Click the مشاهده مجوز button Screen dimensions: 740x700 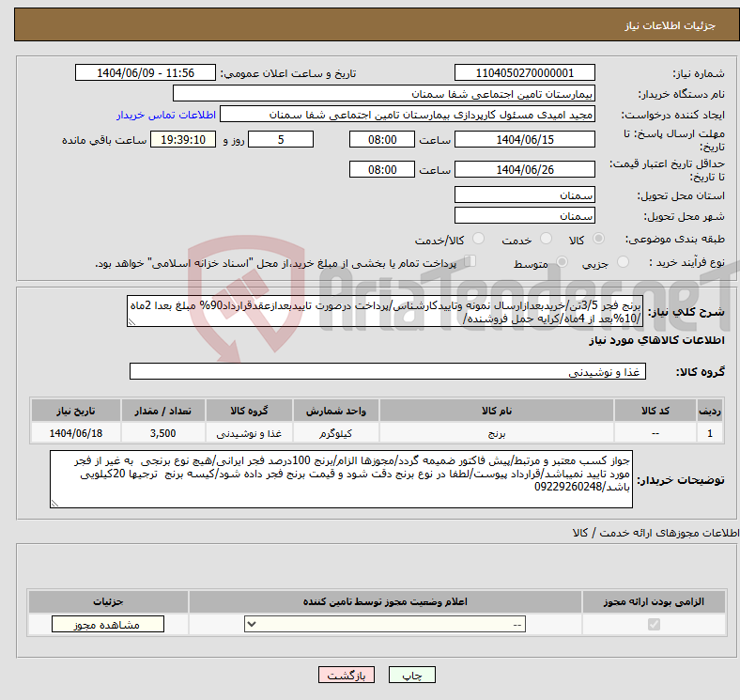[94, 624]
